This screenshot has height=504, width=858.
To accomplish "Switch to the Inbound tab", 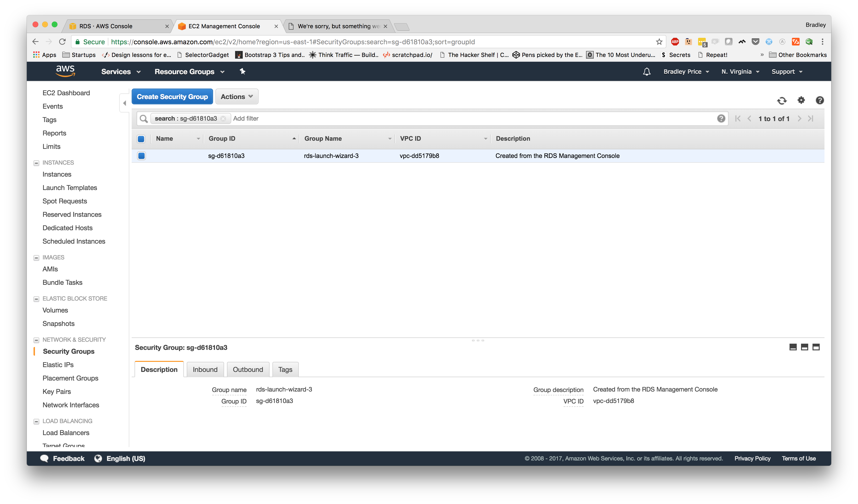I will pyautogui.click(x=205, y=369).
